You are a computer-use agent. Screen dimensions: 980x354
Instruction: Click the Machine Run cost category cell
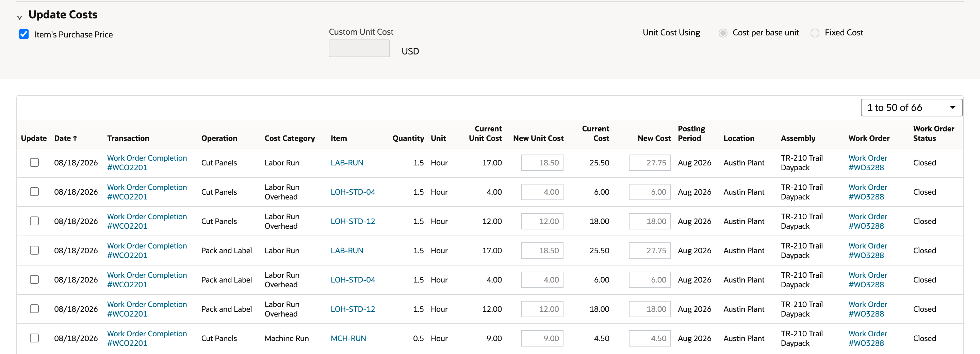[287, 338]
